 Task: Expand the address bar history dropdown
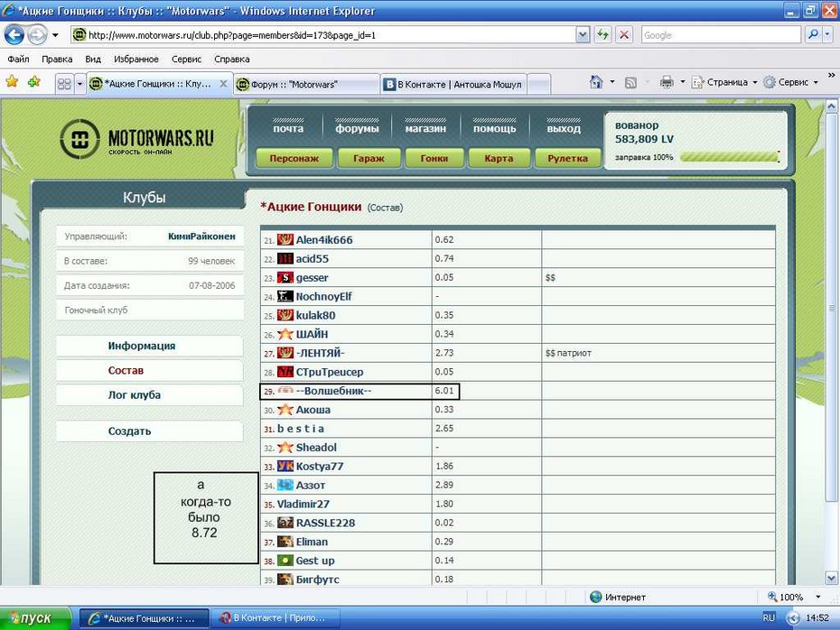click(583, 35)
